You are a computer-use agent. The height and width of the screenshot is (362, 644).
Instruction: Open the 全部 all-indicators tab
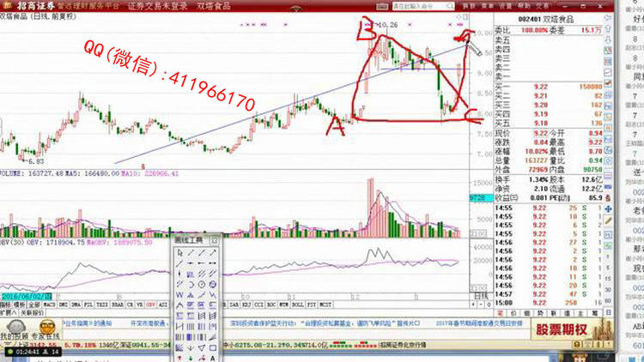tap(34, 305)
